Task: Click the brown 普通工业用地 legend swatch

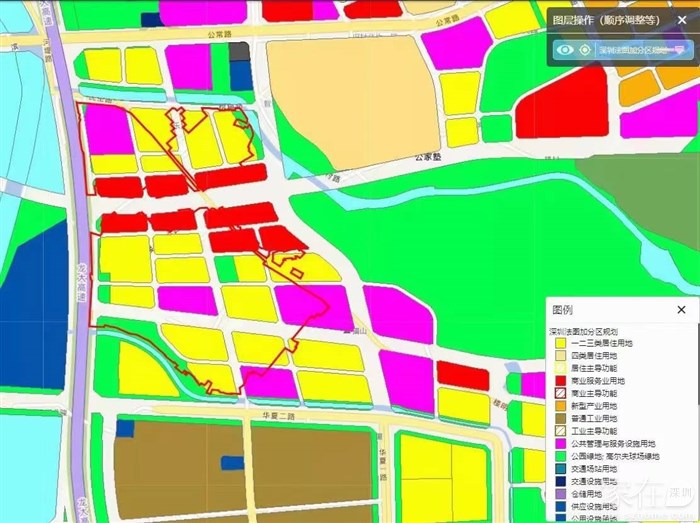Action: 561,418
